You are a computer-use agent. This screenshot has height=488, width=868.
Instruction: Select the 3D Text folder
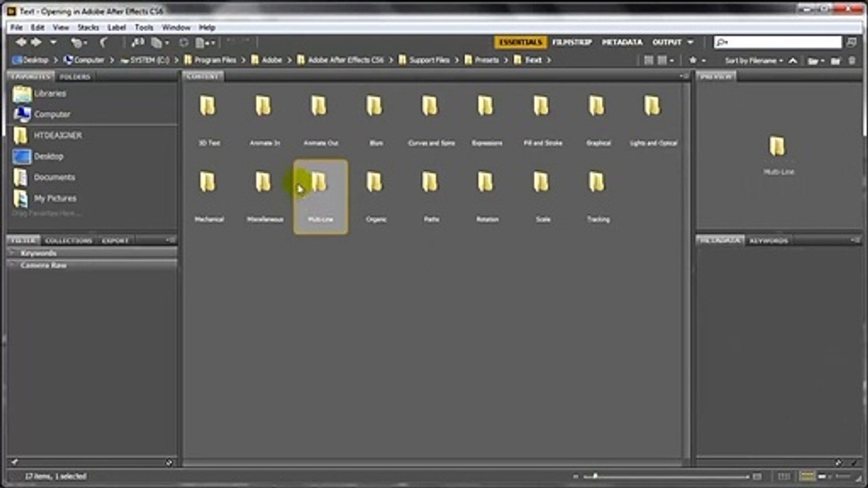click(x=208, y=120)
